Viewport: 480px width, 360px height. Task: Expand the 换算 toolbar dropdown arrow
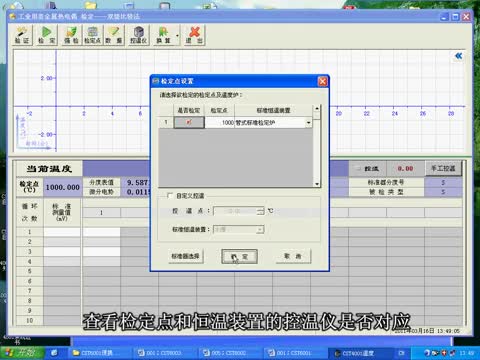(x=177, y=35)
